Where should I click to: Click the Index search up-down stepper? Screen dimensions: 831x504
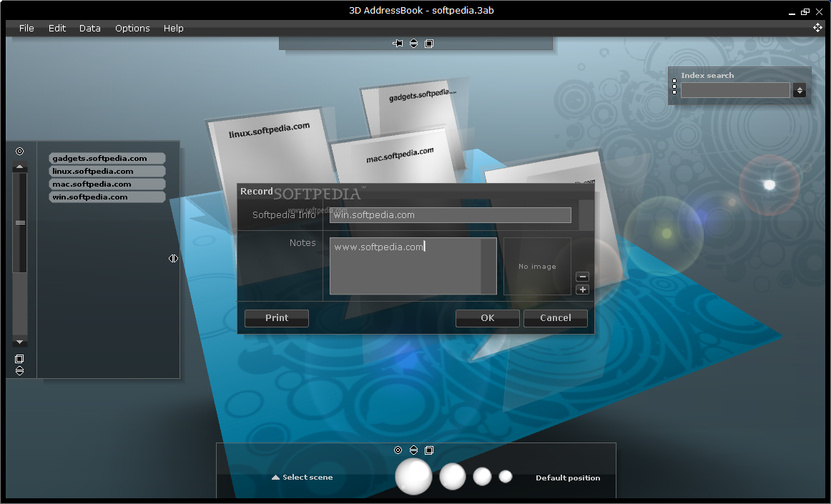click(800, 91)
